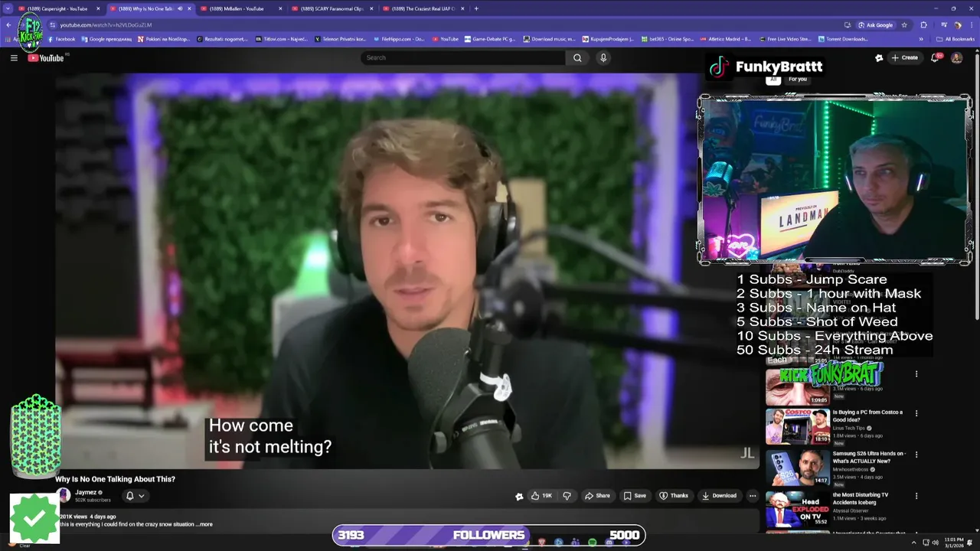Open more actions ellipsis below video
The height and width of the screenshot is (551, 980).
tap(753, 496)
